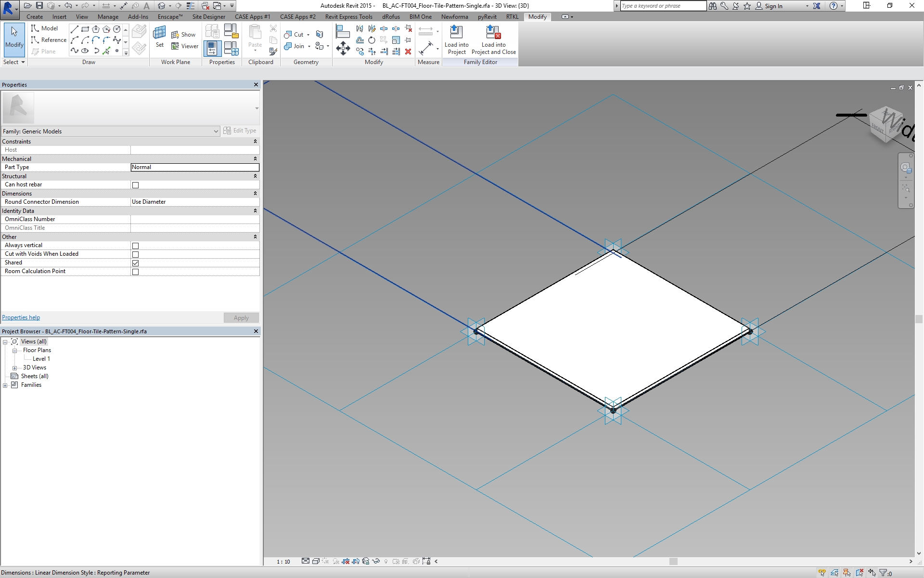Collapse the Identity Data section

[x=256, y=210]
